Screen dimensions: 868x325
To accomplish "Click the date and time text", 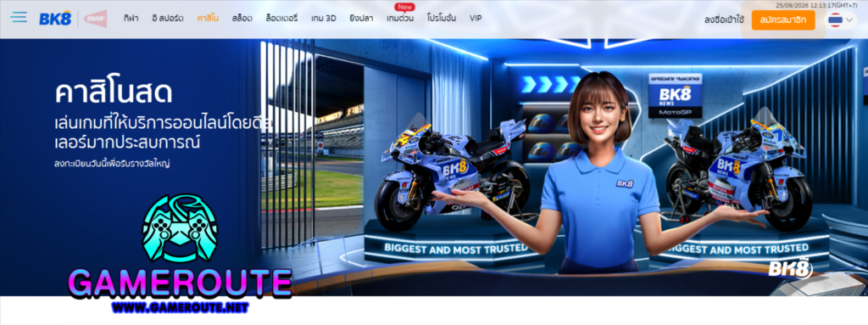I will [817, 5].
